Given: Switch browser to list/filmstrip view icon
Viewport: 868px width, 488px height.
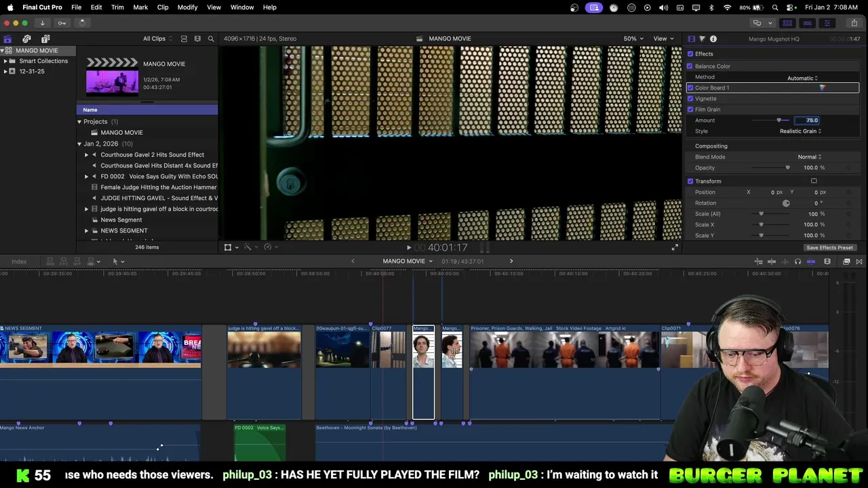Looking at the screenshot, I should [x=184, y=39].
